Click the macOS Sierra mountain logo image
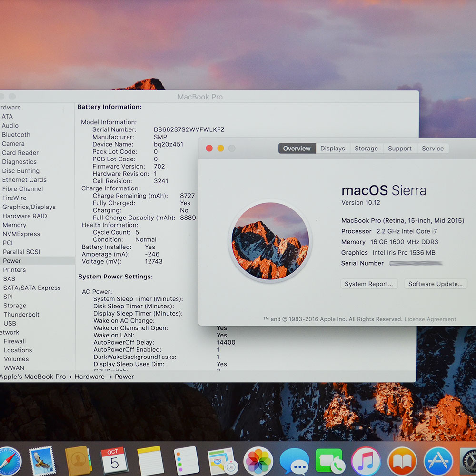The image size is (476, 476). point(270,241)
